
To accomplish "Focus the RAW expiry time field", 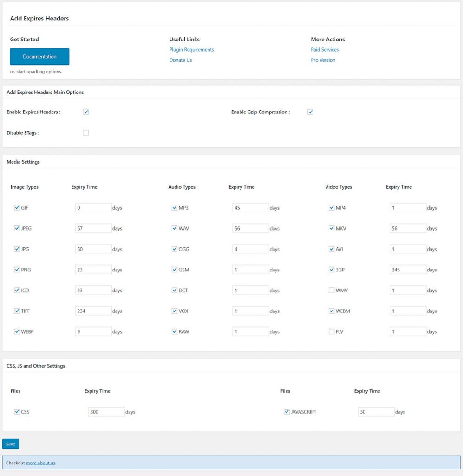I will [251, 331].
